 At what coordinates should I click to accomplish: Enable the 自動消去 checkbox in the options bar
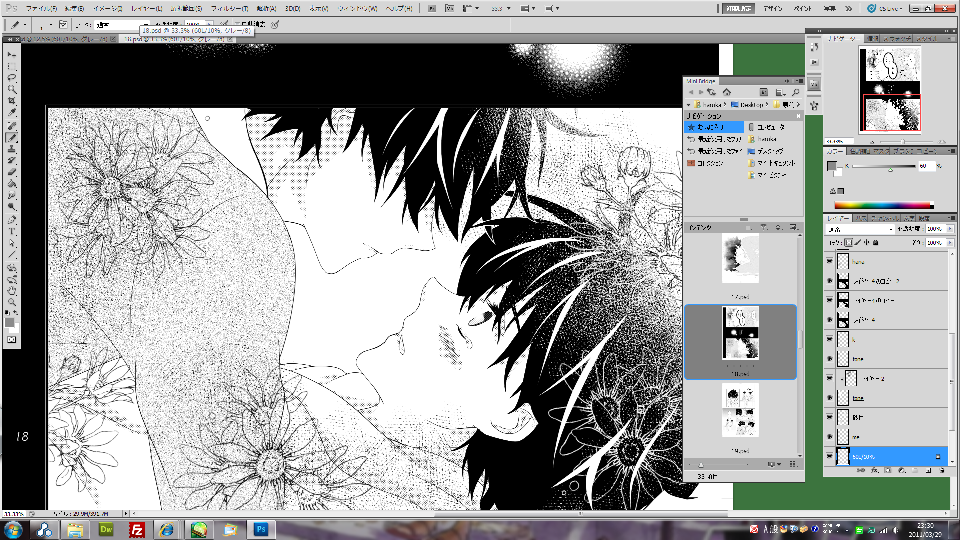point(239,24)
